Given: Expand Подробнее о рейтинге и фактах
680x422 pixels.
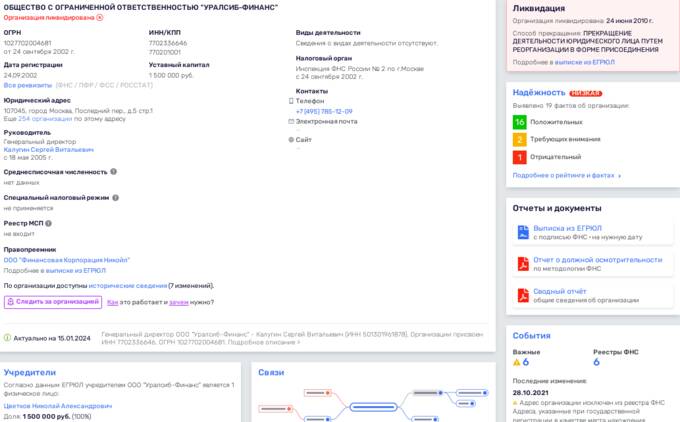Looking at the screenshot, I should 566,175.
